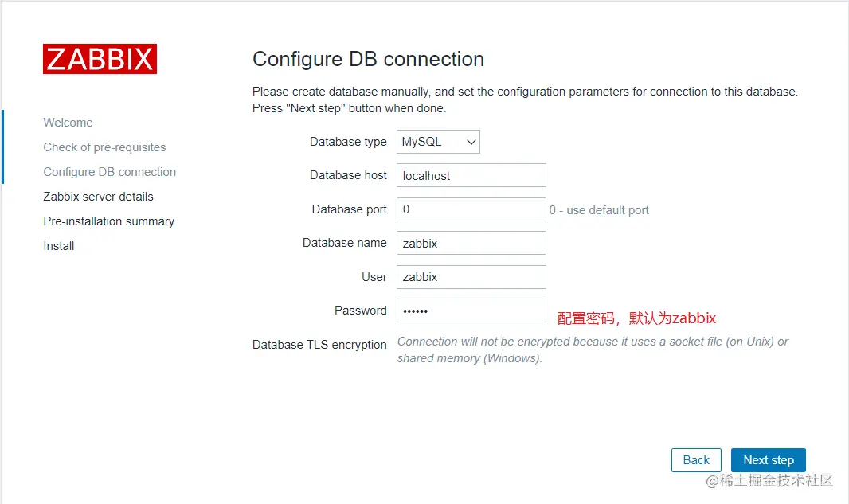Click the "0 - use default port" hint
The height and width of the screenshot is (504, 849).
pyautogui.click(x=599, y=210)
